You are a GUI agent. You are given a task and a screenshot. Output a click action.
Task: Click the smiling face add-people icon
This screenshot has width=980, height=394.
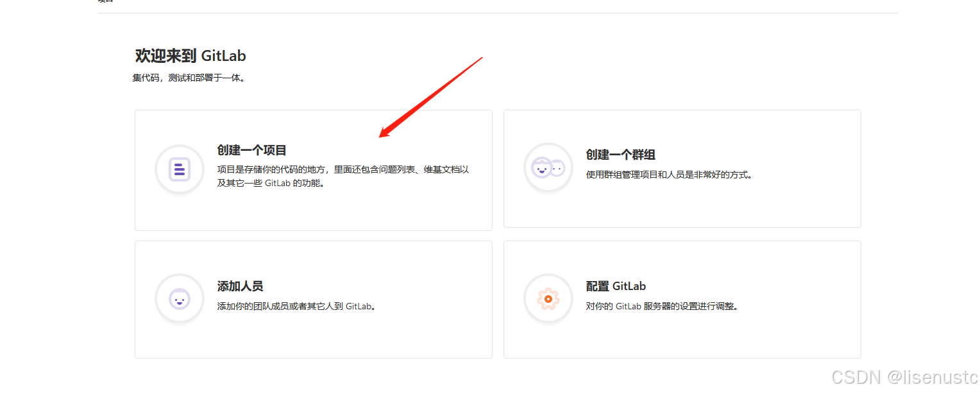180,299
